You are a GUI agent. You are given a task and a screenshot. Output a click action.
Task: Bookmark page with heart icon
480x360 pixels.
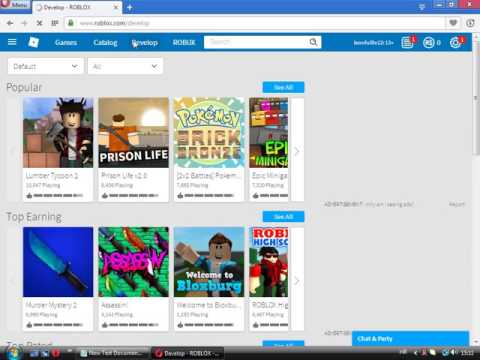pyautogui.click(x=453, y=23)
